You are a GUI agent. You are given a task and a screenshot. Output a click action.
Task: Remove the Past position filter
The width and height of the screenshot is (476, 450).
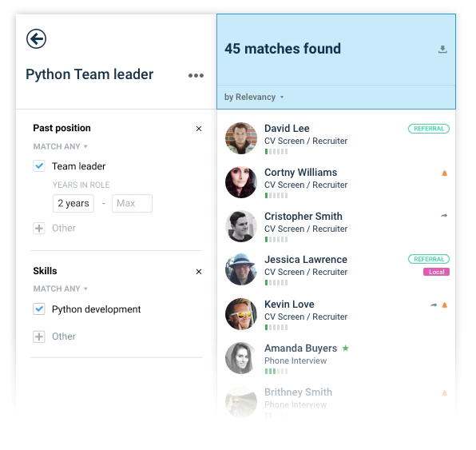(199, 129)
